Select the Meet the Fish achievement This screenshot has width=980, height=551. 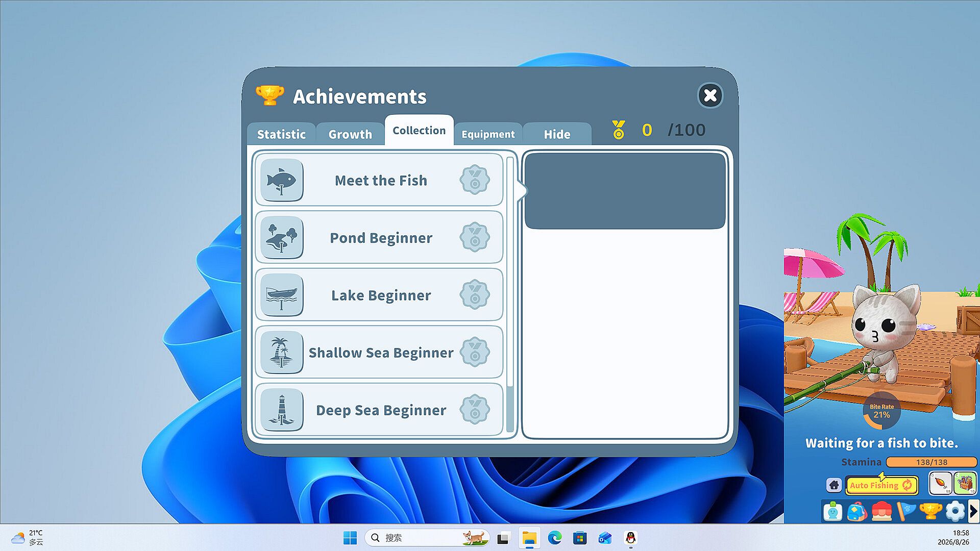(x=379, y=180)
